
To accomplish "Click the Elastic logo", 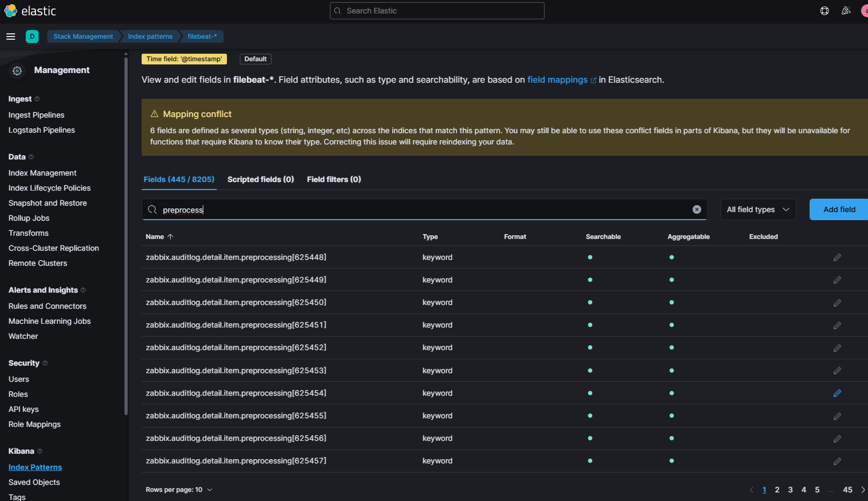I will point(30,11).
